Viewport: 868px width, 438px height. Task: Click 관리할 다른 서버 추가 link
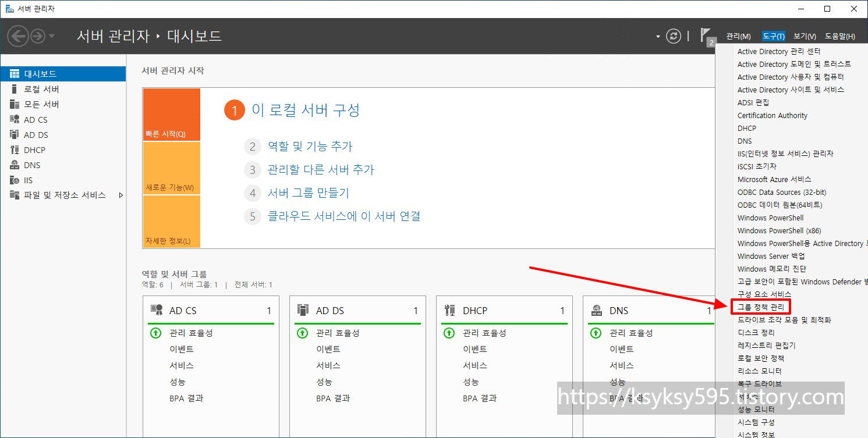coord(321,170)
